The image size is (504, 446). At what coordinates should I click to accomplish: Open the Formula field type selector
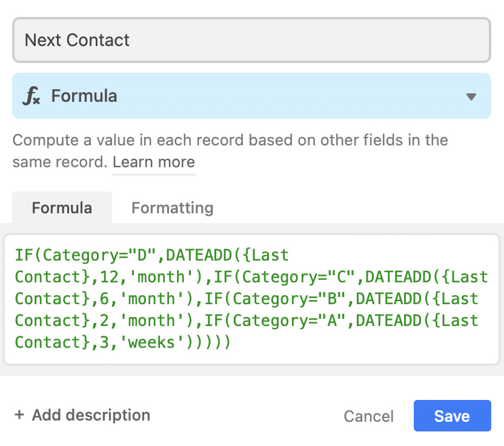pos(251,96)
